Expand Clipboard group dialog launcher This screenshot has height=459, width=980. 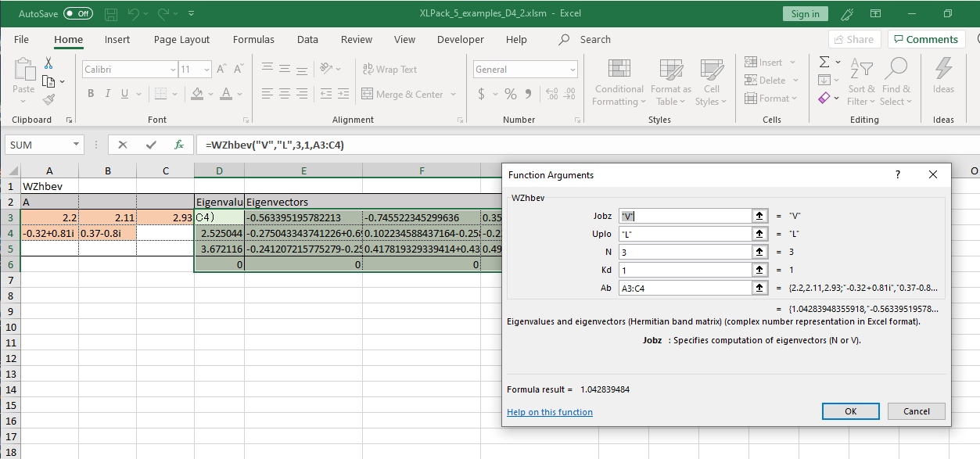click(69, 120)
